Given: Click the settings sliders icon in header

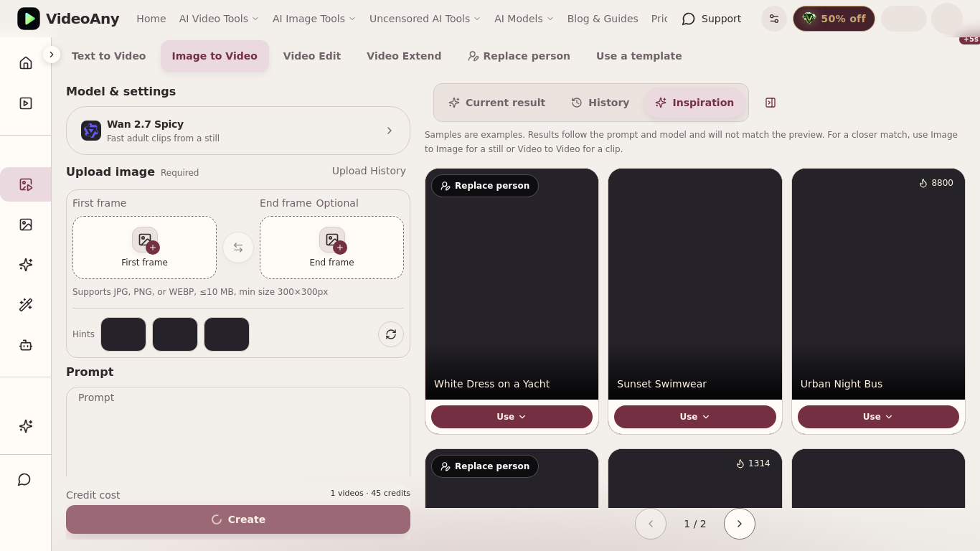Looking at the screenshot, I should (x=774, y=19).
